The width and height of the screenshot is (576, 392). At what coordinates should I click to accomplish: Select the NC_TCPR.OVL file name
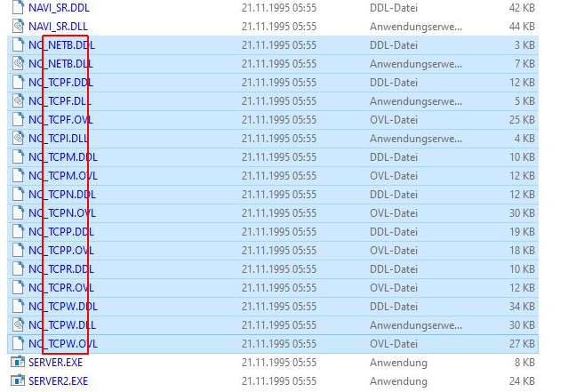click(61, 288)
